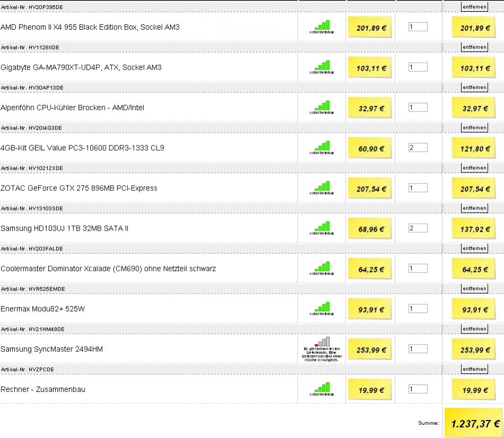Image resolution: width=504 pixels, height=438 pixels.
Task: Focus quantity field for 4GB-Kit GEIL Value
Action: point(418,148)
